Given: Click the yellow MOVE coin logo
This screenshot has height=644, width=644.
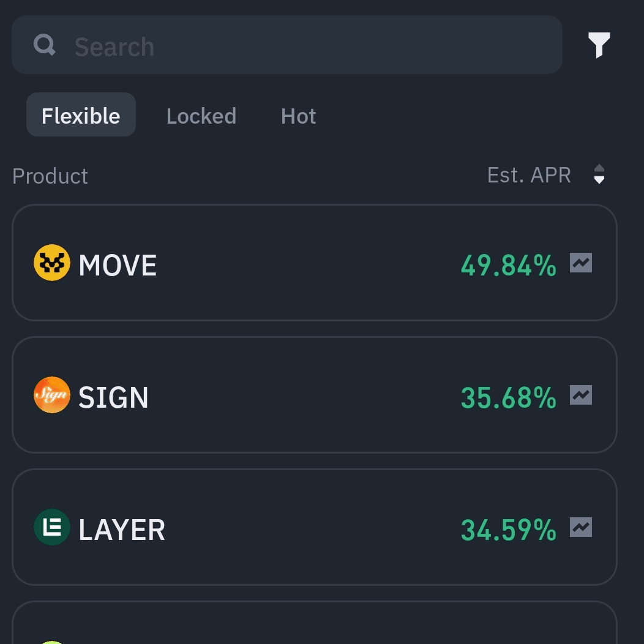Looking at the screenshot, I should [51, 263].
